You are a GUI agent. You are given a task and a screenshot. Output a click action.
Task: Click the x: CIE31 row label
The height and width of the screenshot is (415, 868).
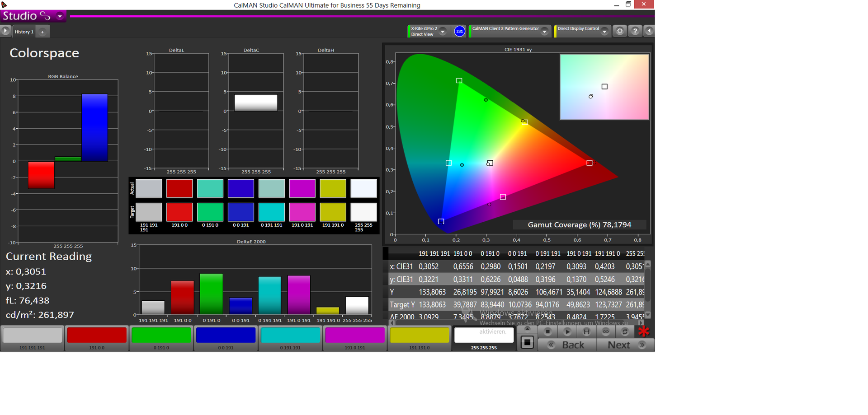point(401,266)
